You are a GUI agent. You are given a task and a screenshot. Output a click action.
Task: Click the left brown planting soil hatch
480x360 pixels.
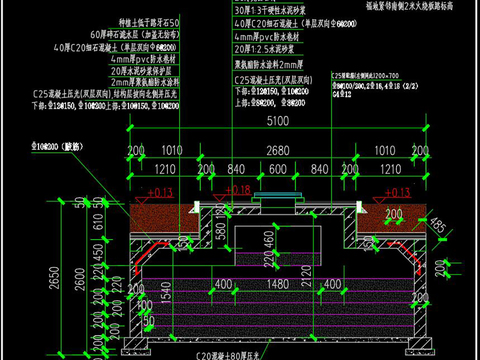coord(164,218)
